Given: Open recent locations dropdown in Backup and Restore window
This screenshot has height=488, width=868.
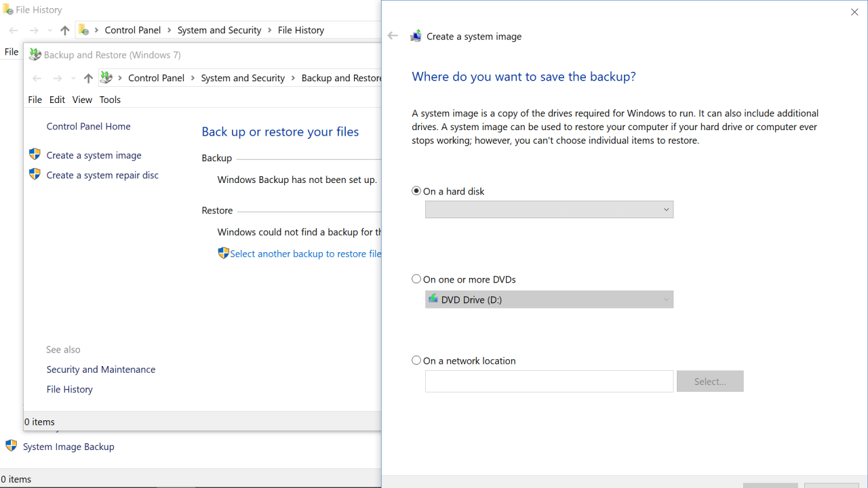Looking at the screenshot, I should [x=73, y=78].
